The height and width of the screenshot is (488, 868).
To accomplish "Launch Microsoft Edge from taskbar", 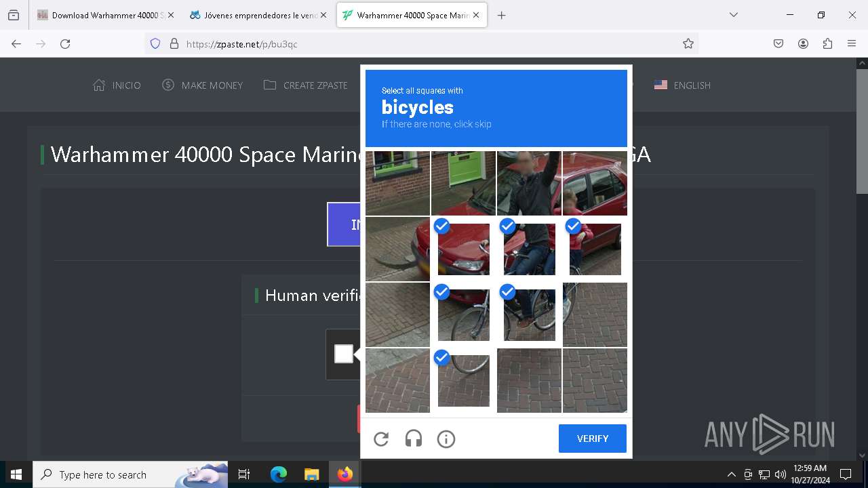I will (x=279, y=474).
